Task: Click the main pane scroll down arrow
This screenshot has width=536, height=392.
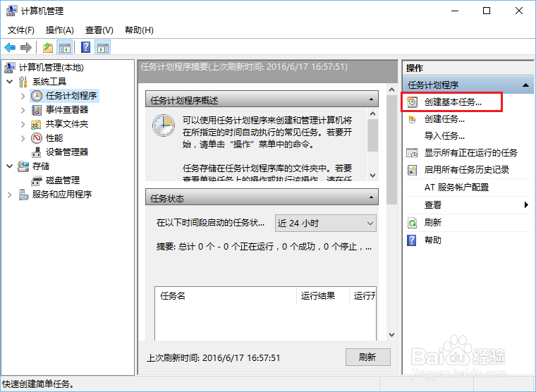Action: click(391, 335)
